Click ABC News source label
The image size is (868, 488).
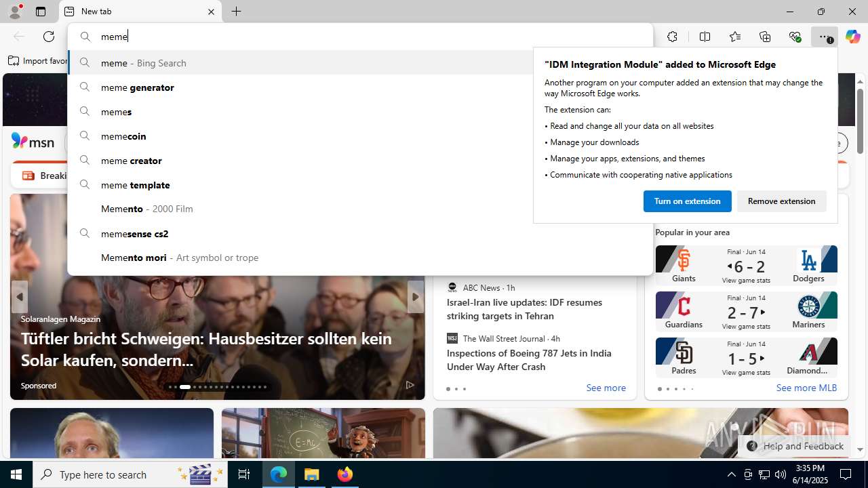481,287
